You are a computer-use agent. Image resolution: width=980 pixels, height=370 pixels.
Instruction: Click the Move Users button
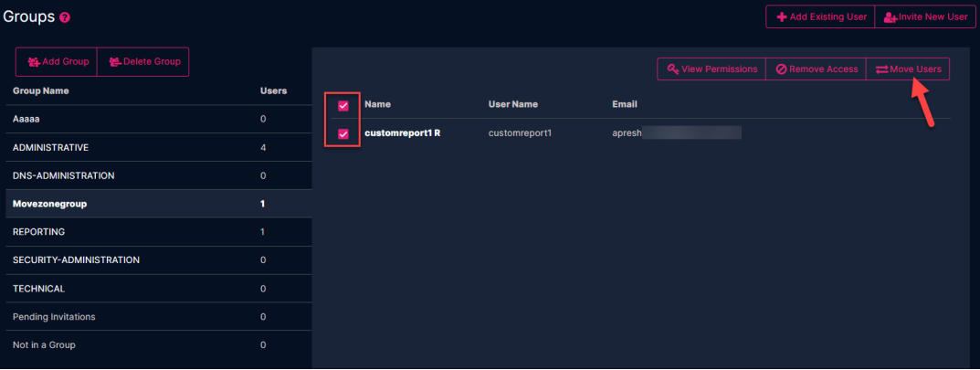(908, 69)
